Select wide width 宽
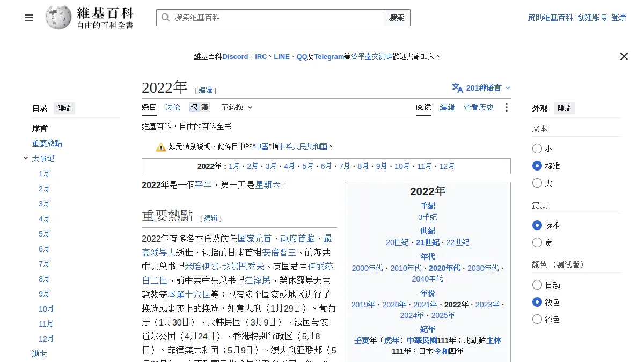Viewport: 644px width, 362px height. pyautogui.click(x=537, y=242)
